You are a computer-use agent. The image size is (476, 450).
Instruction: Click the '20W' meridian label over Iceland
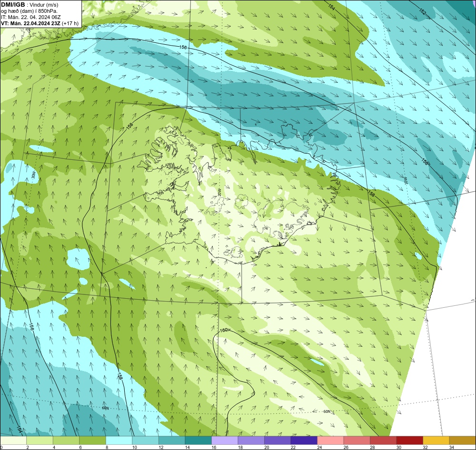[218, 192]
